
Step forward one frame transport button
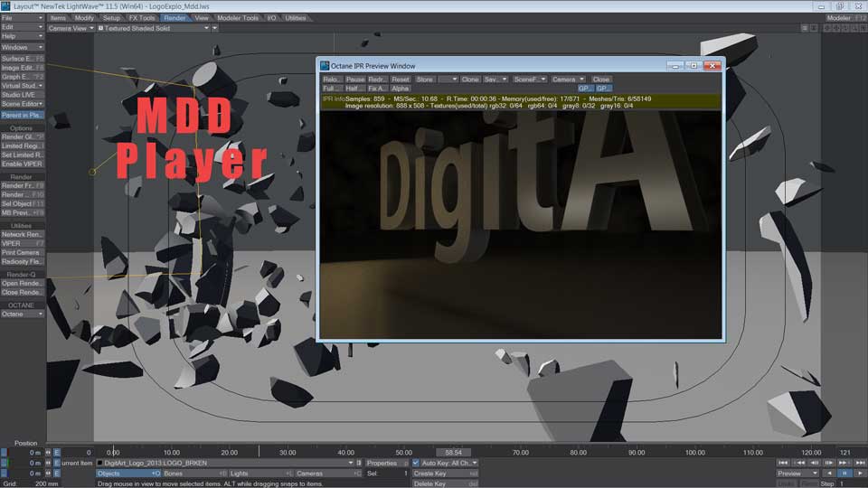[829, 463]
